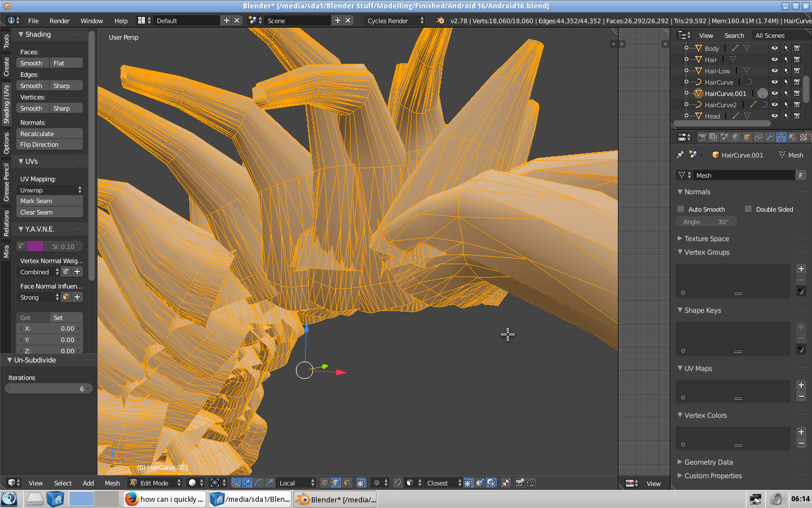
Task: Click the volume icon in the system tray
Action: (778, 499)
